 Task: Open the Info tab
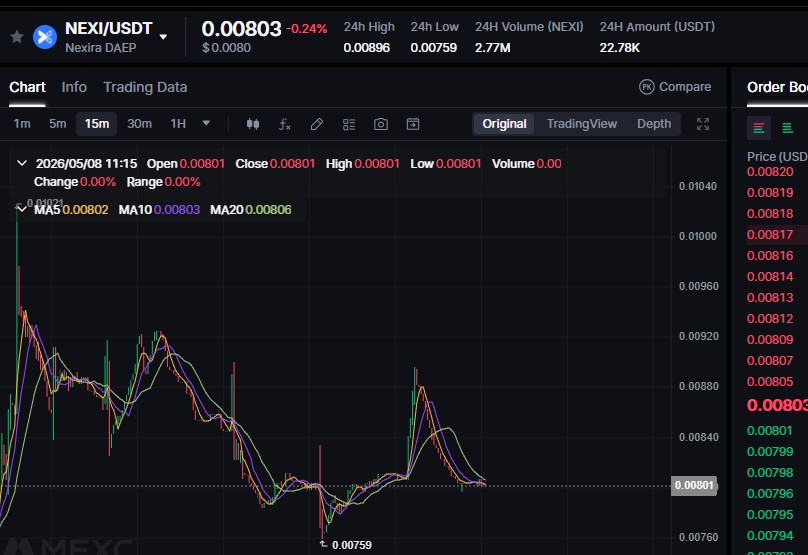point(74,87)
